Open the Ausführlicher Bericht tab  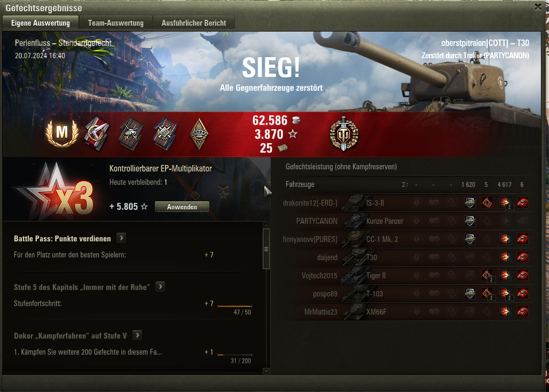pyautogui.click(x=194, y=23)
